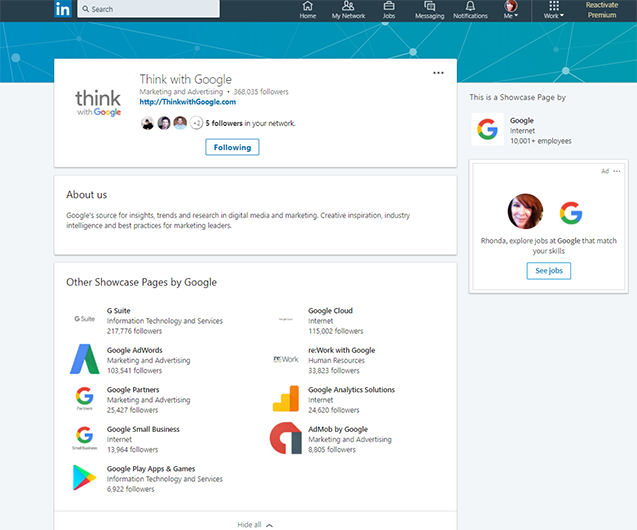Open Google Cloud showcase page title

tap(330, 311)
